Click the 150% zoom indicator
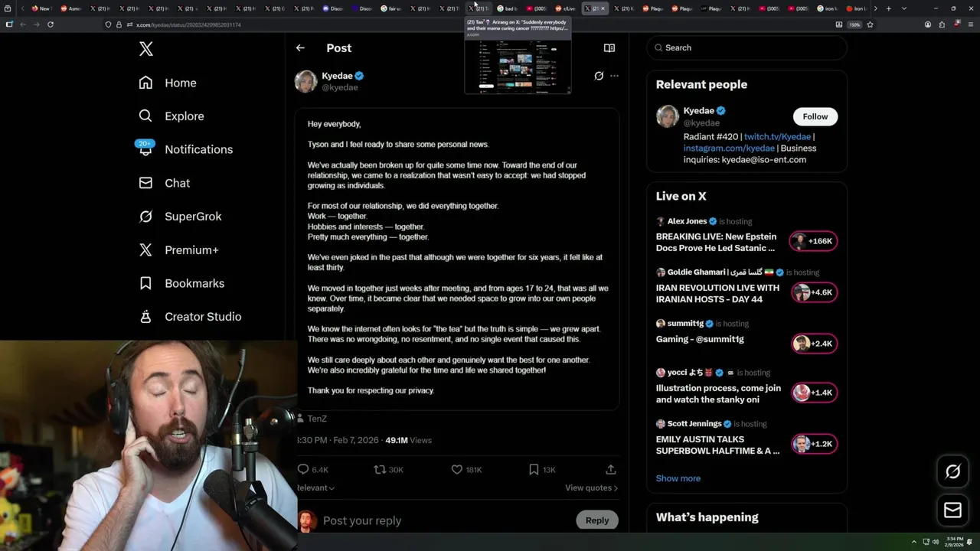The image size is (980, 551). [854, 24]
